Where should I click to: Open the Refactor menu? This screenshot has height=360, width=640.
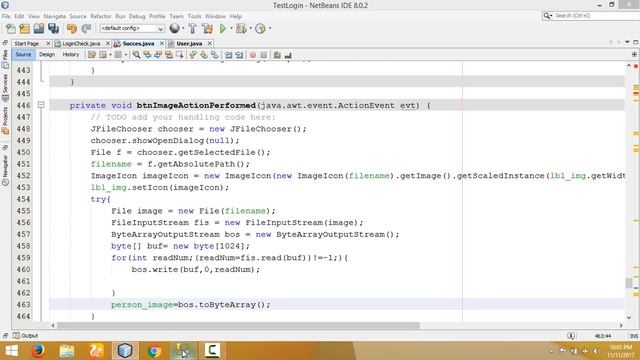101,16
